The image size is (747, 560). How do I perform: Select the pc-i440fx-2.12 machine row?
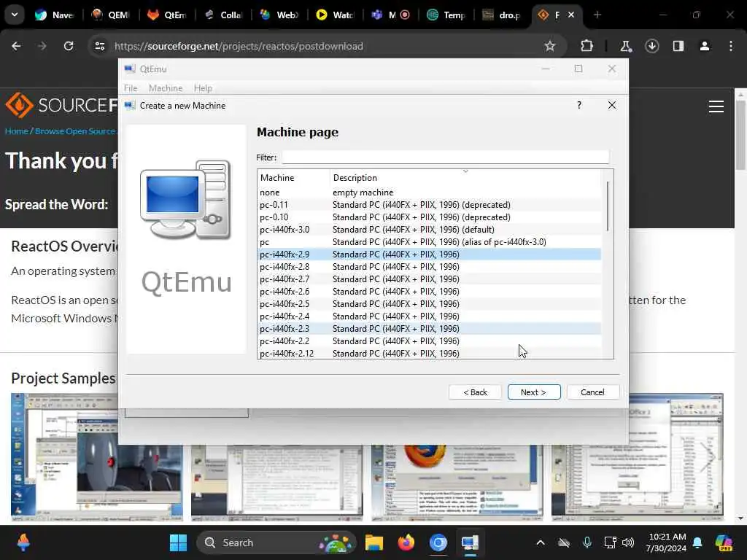[x=429, y=354]
